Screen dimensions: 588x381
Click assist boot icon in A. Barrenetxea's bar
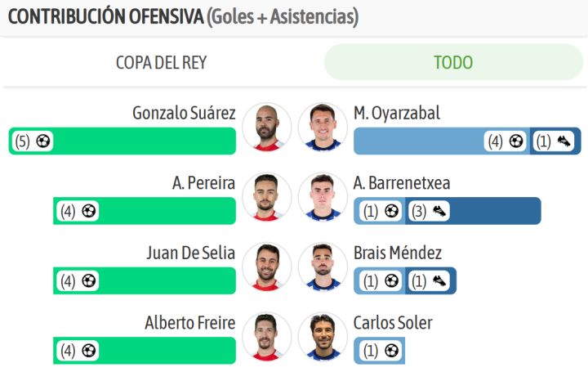[439, 211]
